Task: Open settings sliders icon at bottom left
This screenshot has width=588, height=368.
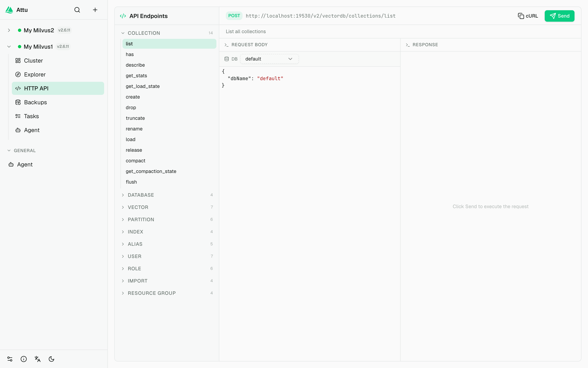Action: pyautogui.click(x=10, y=359)
